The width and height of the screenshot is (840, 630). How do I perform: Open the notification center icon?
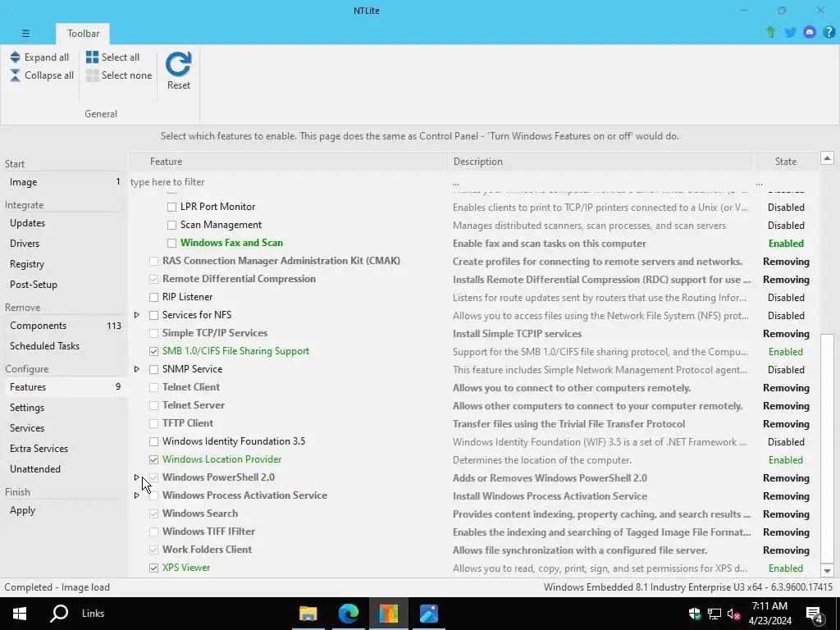coord(815,614)
